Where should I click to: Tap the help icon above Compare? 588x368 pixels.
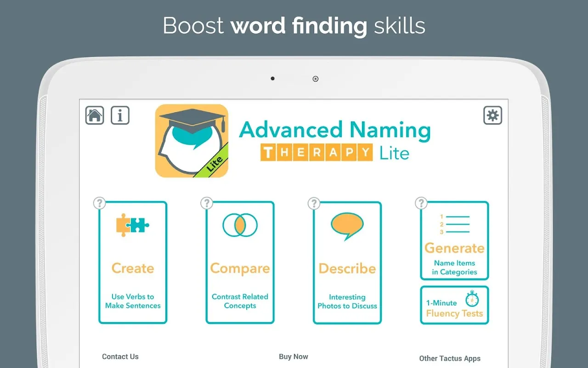[x=207, y=203]
